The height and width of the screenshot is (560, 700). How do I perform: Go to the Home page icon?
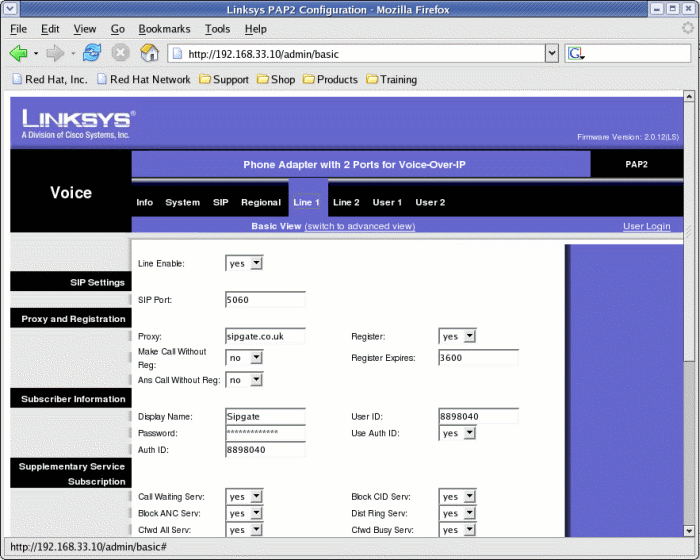click(150, 53)
